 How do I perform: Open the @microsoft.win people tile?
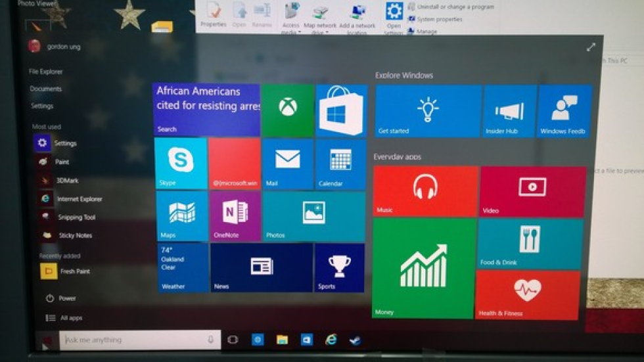pos(235,164)
